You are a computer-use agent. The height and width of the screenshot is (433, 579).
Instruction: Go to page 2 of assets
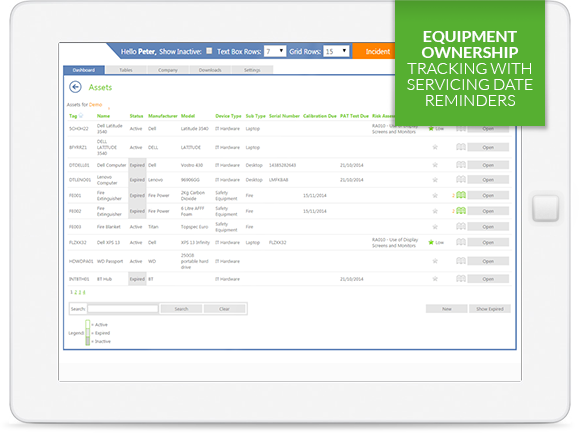click(x=76, y=292)
